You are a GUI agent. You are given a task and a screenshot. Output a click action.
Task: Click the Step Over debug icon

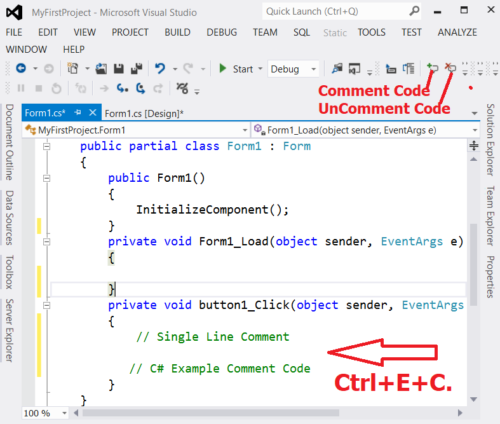pyautogui.click(x=141, y=88)
